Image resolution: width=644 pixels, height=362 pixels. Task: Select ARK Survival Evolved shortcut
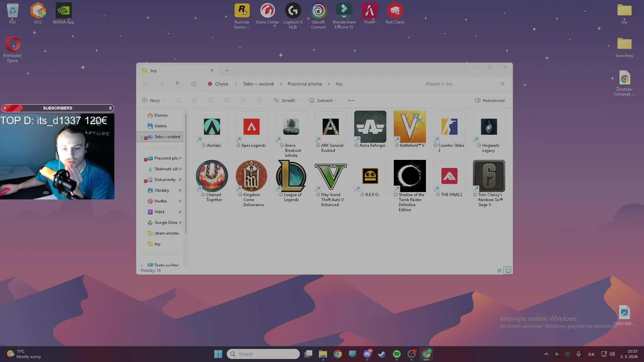(x=331, y=133)
